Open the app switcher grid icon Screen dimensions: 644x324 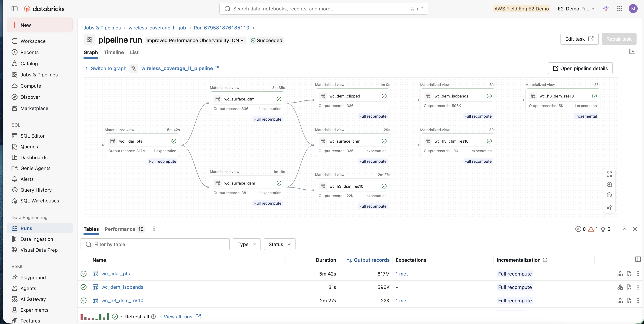[620, 9]
